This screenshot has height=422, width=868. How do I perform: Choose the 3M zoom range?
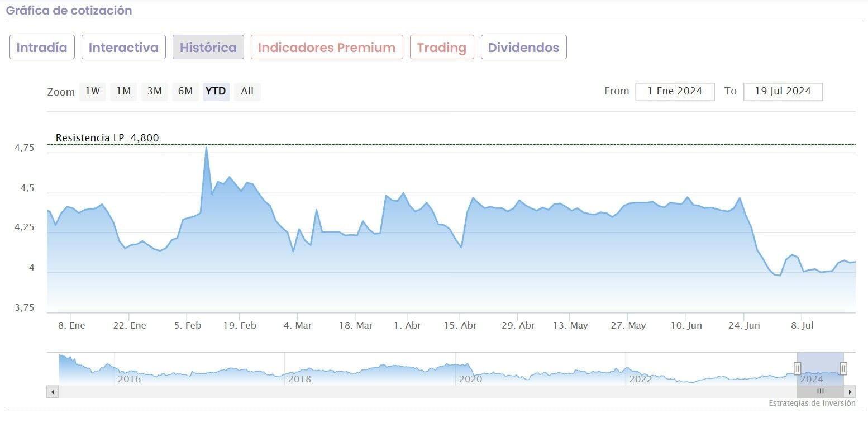pos(154,91)
